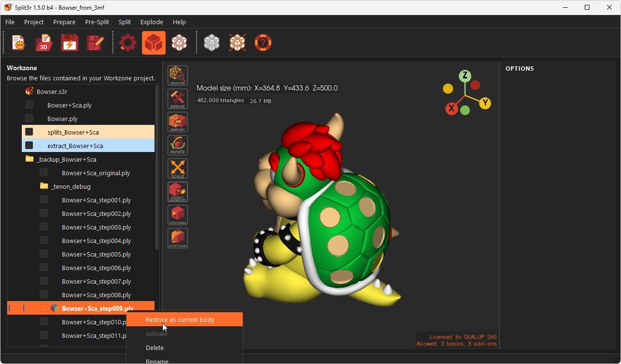The image size is (621, 364).
Task: Click the grey cubes toolbar icon
Action: pyautogui.click(x=212, y=43)
